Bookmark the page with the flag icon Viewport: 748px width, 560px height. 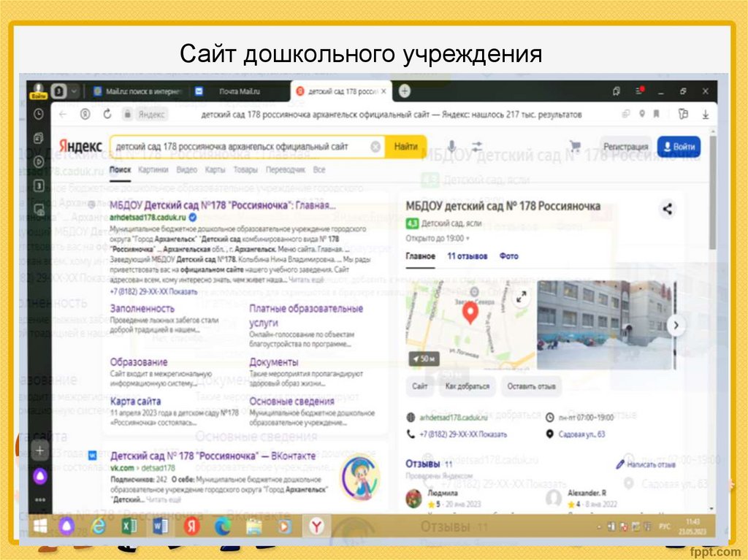(x=657, y=114)
